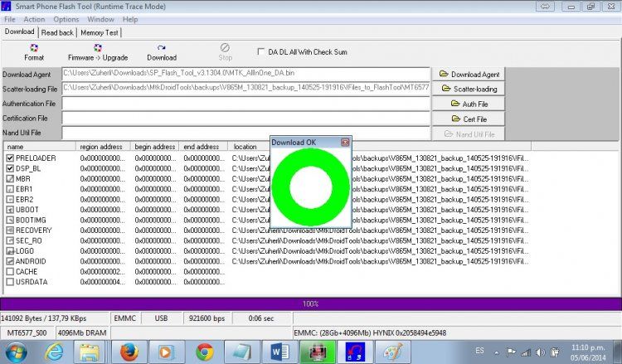Viewport: 622px width, 364px height.
Task: Open the notepad-style taskbar icon
Action: pos(242,352)
